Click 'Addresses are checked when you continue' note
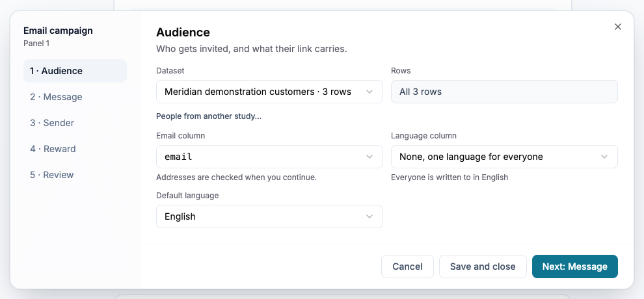The image size is (644, 299). tap(236, 177)
